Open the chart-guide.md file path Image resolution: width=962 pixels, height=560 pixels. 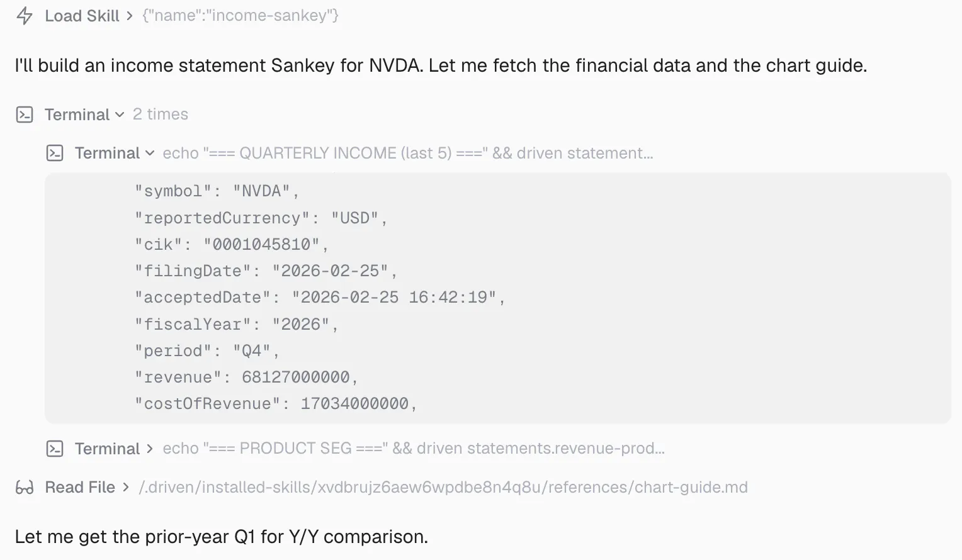click(443, 488)
